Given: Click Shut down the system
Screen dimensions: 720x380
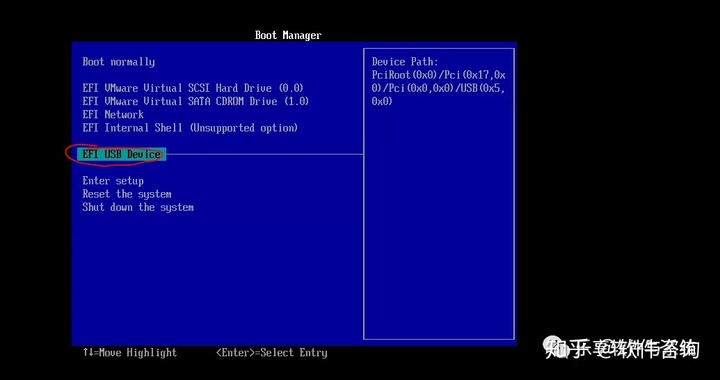Looking at the screenshot, I should point(138,207).
